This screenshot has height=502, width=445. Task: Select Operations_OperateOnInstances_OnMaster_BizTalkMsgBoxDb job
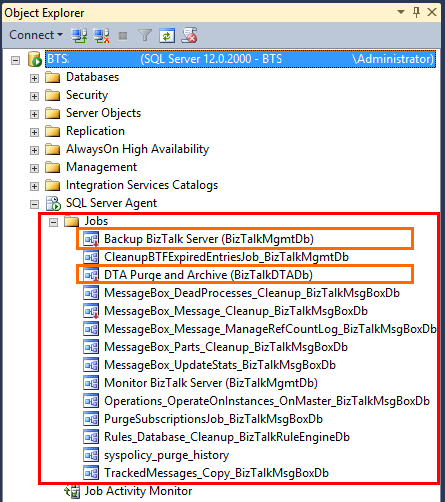pos(267,401)
